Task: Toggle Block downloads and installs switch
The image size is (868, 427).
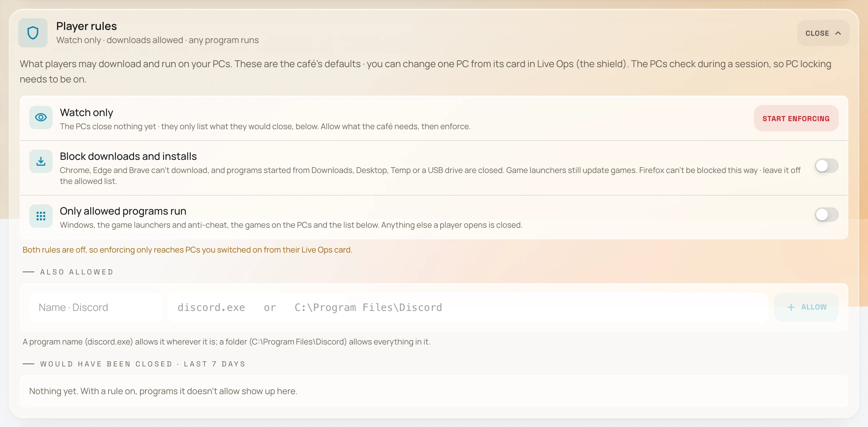Action: (826, 166)
